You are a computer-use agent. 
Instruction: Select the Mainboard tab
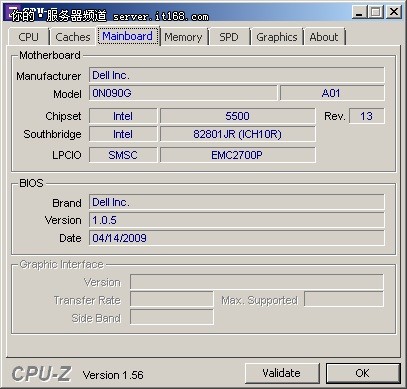[x=127, y=36]
